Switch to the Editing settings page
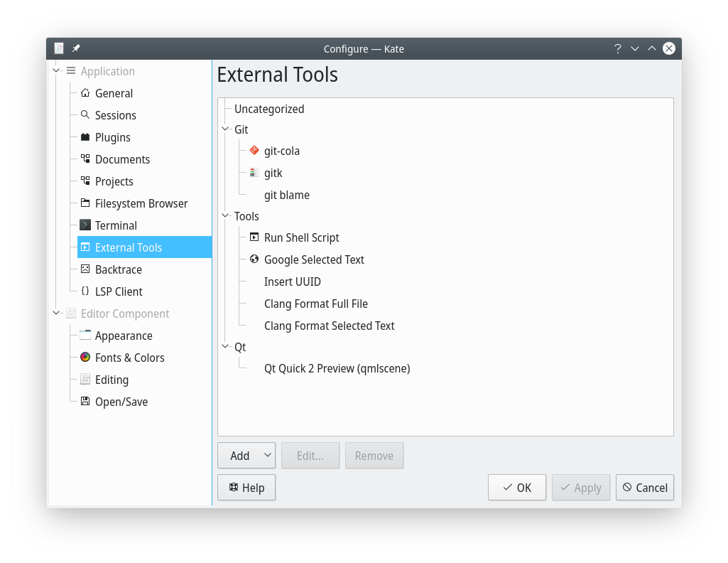 coord(112,380)
